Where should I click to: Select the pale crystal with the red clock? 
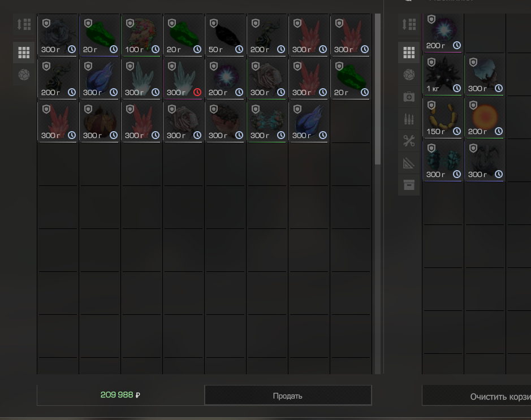click(x=184, y=78)
